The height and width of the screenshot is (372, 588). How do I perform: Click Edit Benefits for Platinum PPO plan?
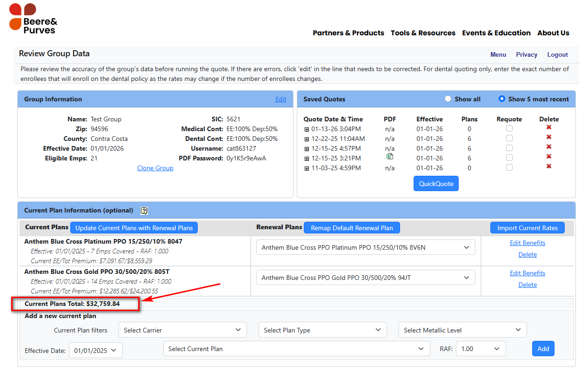click(x=528, y=243)
